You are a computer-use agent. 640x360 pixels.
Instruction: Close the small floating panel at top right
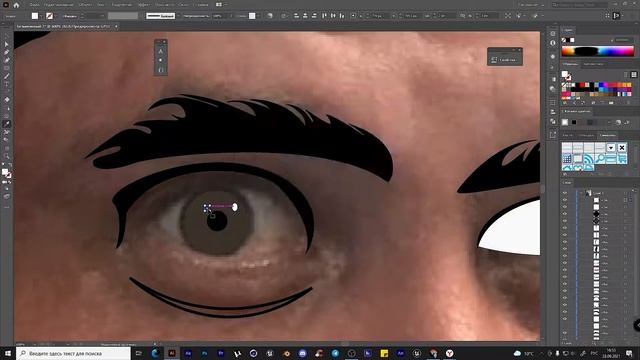pyautogui.click(x=520, y=50)
